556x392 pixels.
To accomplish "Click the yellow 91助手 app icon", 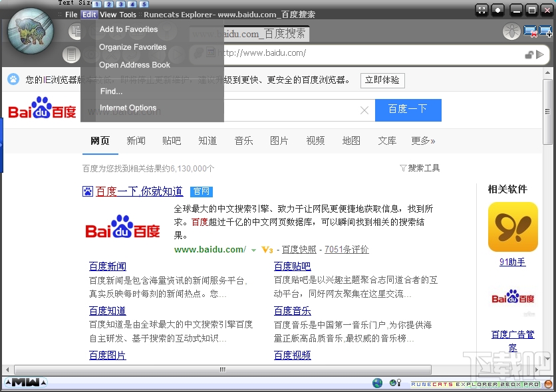I will point(513,227).
